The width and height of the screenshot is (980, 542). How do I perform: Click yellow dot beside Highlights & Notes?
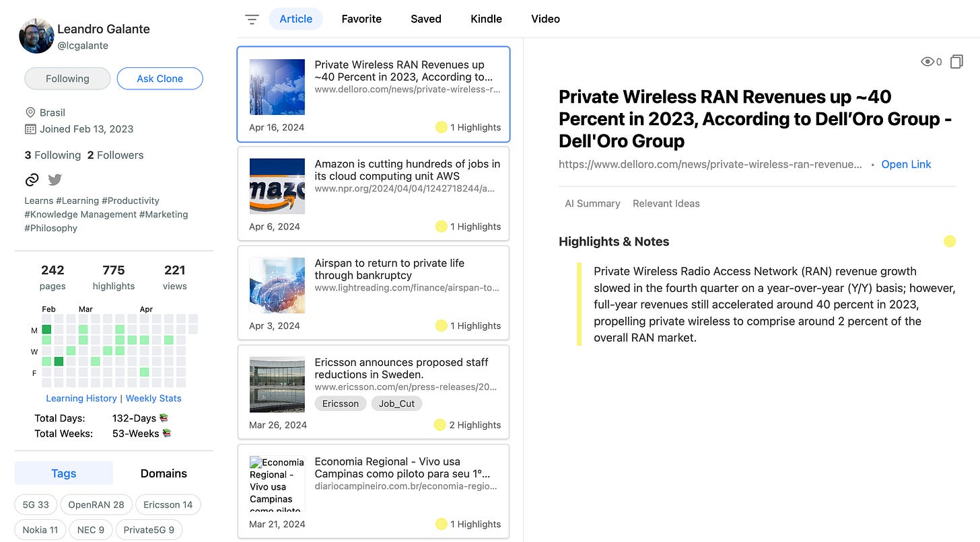950,241
